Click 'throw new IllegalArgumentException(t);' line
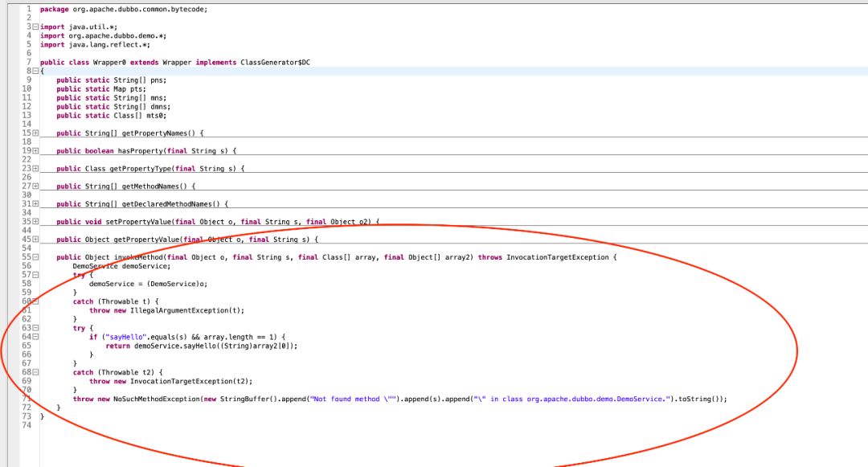Viewport: 868px width, 467px height. point(166,310)
